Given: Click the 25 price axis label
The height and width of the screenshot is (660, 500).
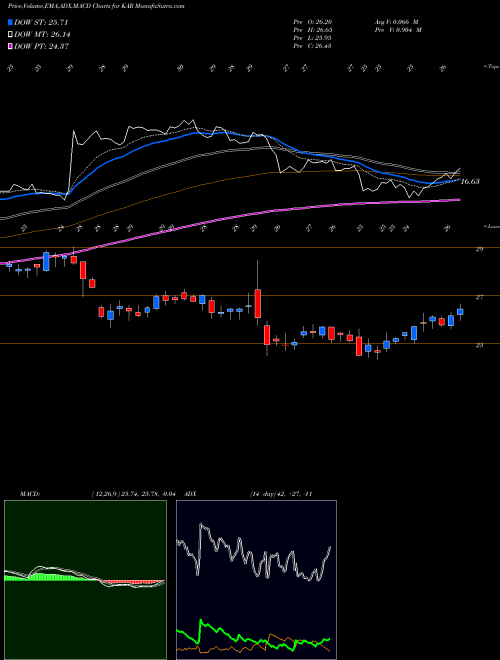Looking at the screenshot, I should [x=479, y=345].
